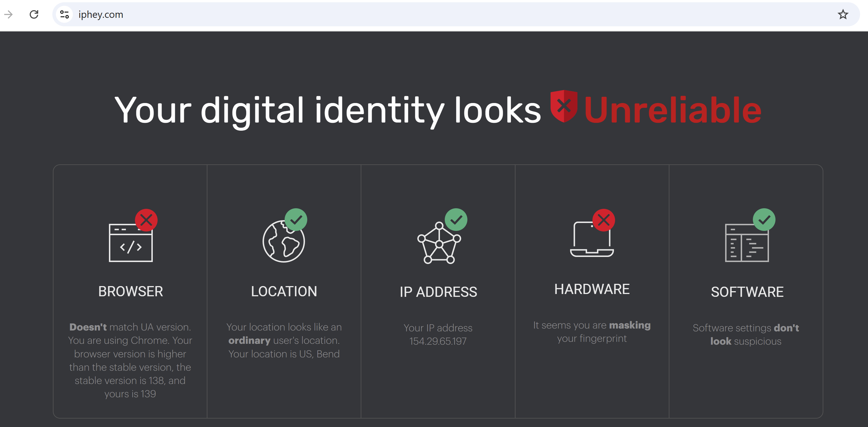Image resolution: width=868 pixels, height=427 pixels.
Task: Click the red X badge on Hardware
Action: click(603, 220)
